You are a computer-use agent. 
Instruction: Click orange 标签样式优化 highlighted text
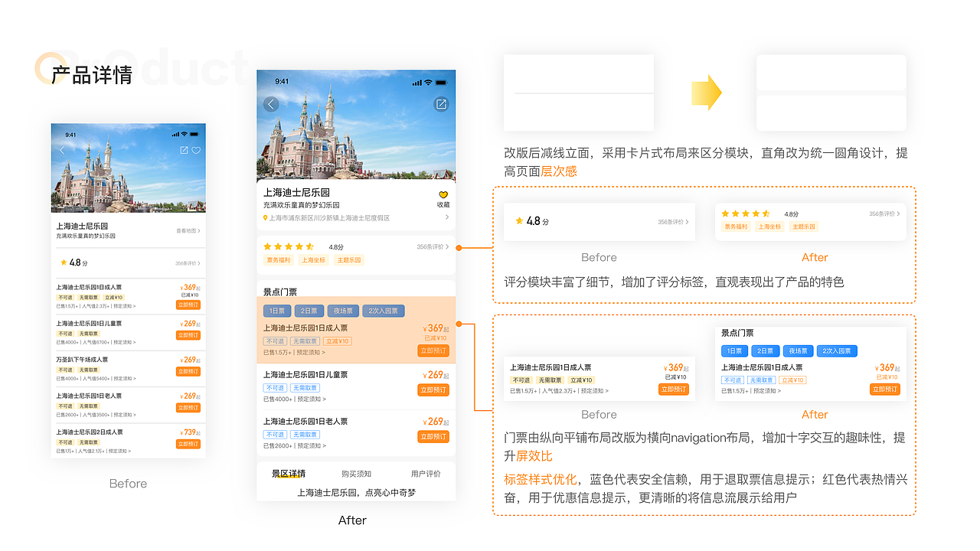tap(541, 480)
